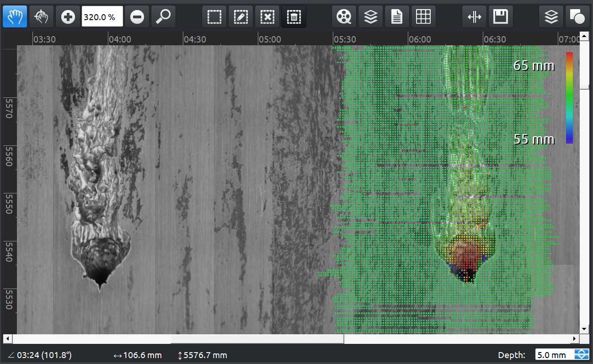Pick the edit selection pencil tool
This screenshot has width=593, height=364.
pyautogui.click(x=240, y=17)
